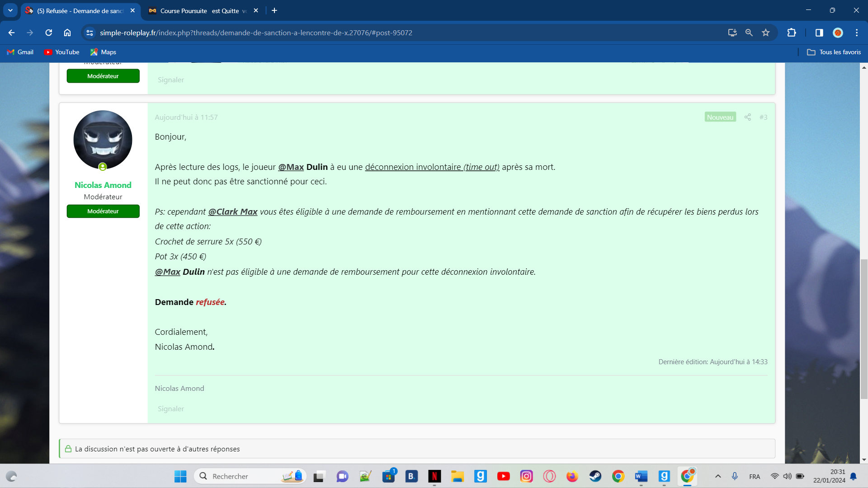The image size is (868, 488).
Task: Click the top post's Modérateur badge
Action: (x=103, y=76)
